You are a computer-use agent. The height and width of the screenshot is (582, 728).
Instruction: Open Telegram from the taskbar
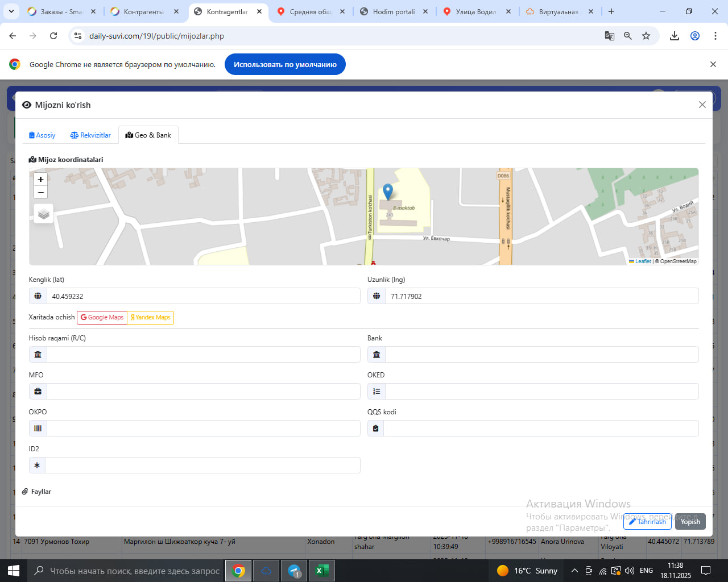[294, 571]
